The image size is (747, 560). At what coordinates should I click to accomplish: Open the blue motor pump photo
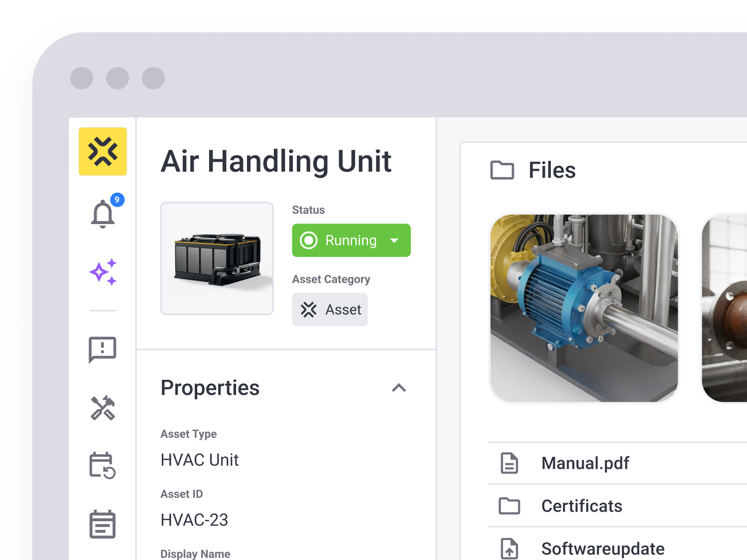(584, 308)
